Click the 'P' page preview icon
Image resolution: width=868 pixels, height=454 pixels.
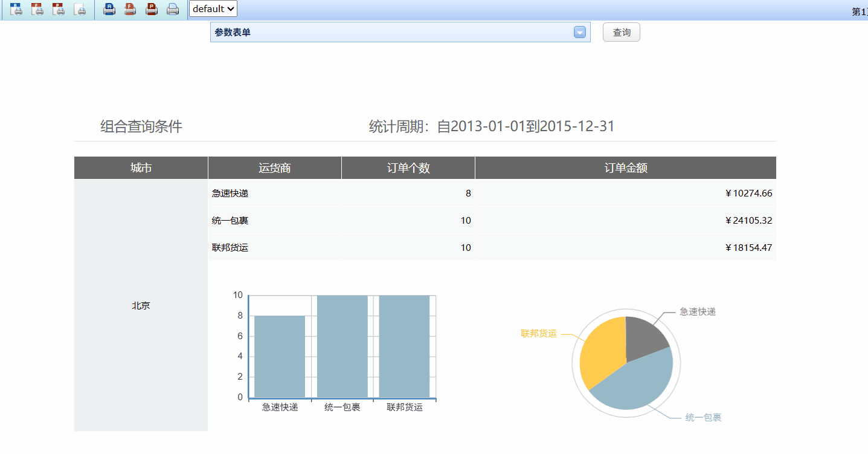click(x=59, y=10)
